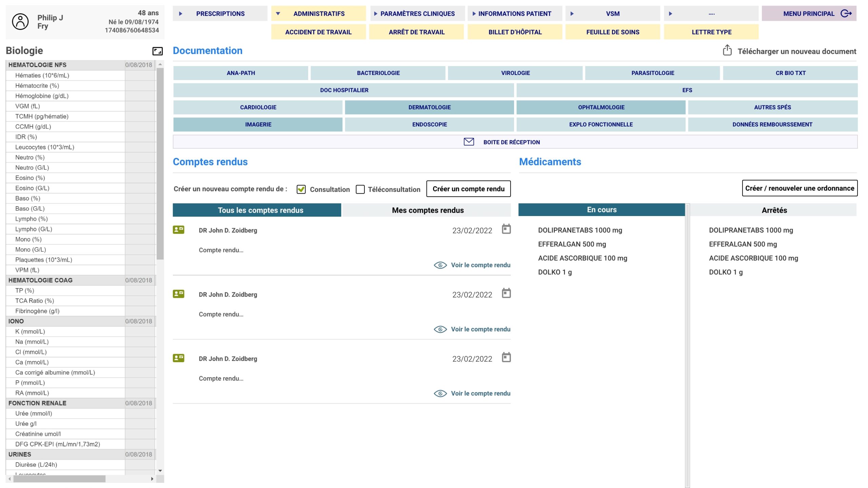Check the Téléconsultation checkbox
The image size is (868, 488).
coord(360,189)
